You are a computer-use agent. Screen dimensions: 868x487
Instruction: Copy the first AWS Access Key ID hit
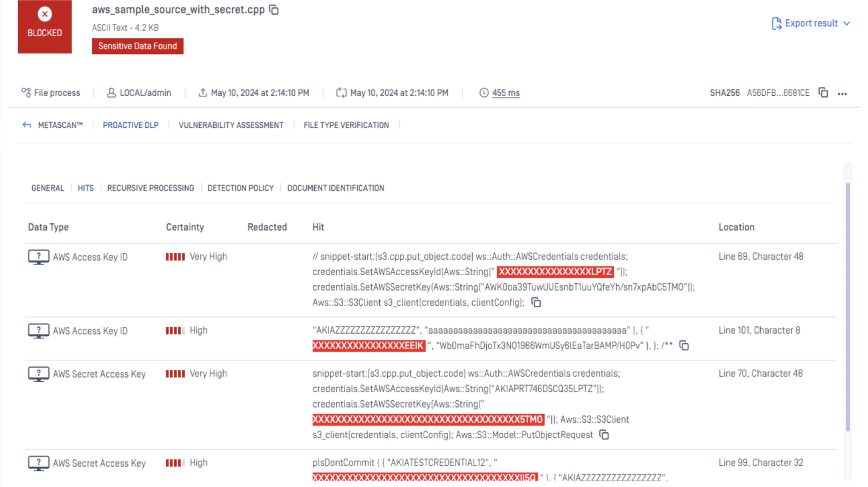pos(536,303)
